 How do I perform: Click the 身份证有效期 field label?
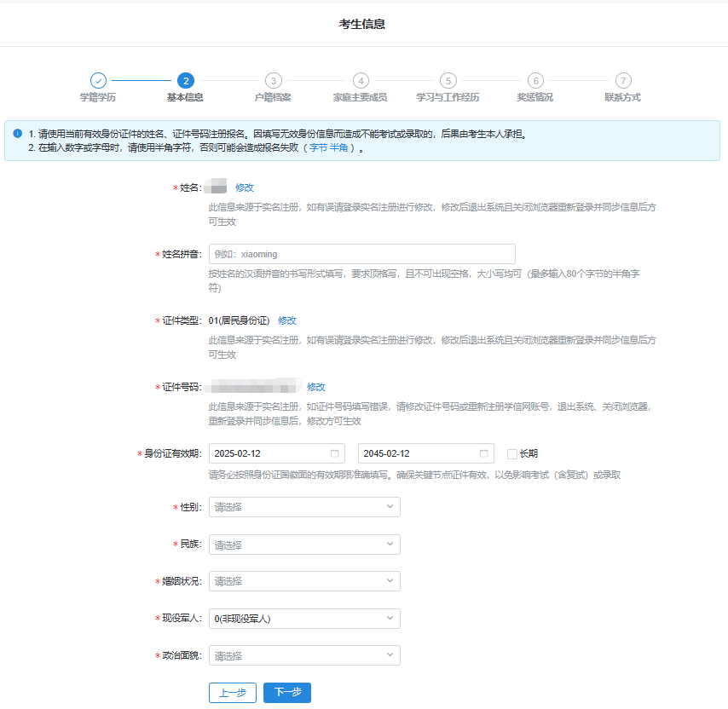click(173, 453)
